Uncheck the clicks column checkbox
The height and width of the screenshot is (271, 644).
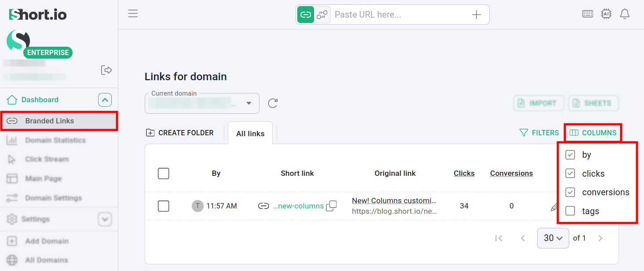(x=571, y=173)
